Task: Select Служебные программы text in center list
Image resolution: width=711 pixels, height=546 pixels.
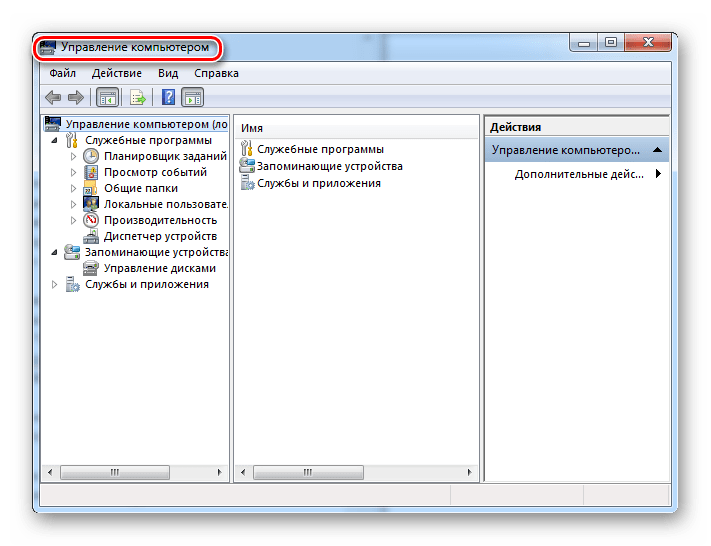Action: (x=321, y=149)
